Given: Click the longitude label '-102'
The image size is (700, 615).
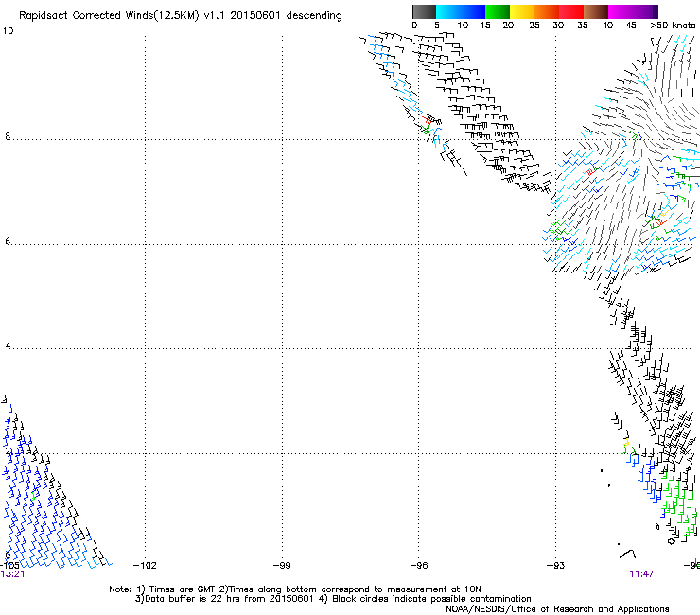Looking at the screenshot, I should [145, 565].
